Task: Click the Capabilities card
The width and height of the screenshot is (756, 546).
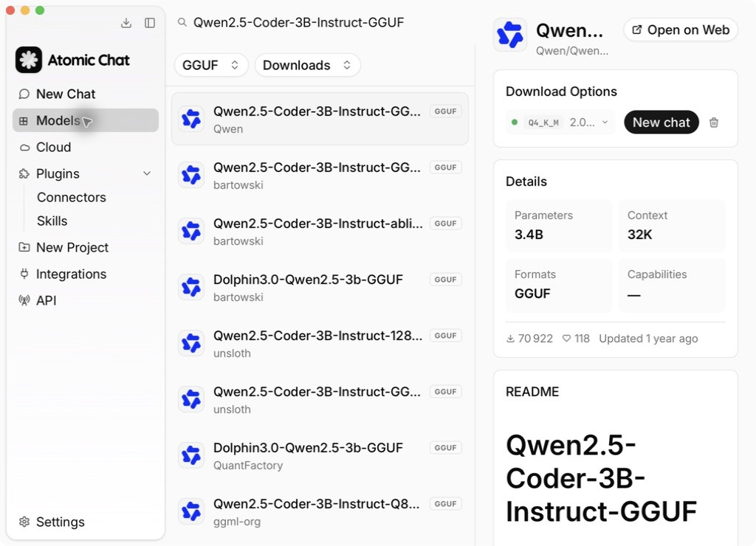Action: pyautogui.click(x=672, y=285)
